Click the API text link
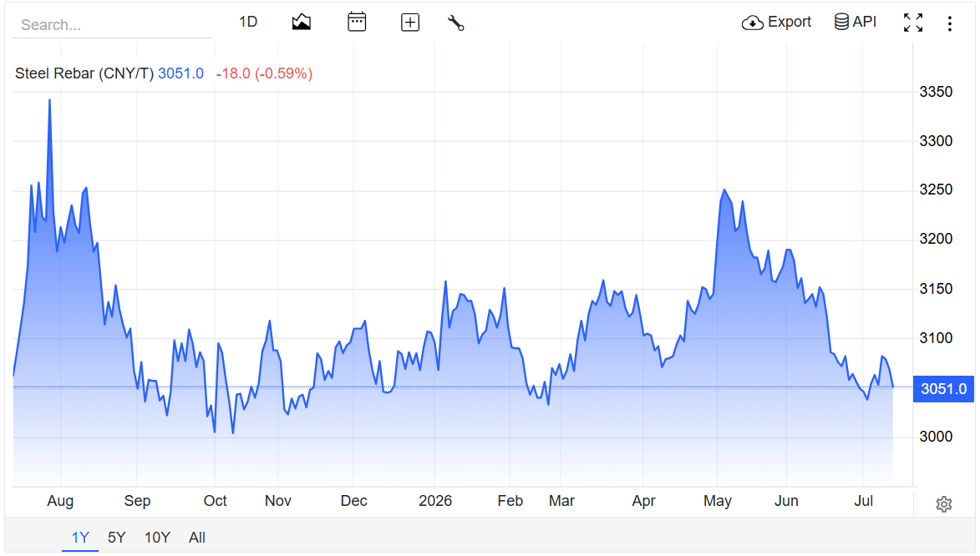Image resolution: width=980 pixels, height=556 pixels. pyautogui.click(x=865, y=22)
